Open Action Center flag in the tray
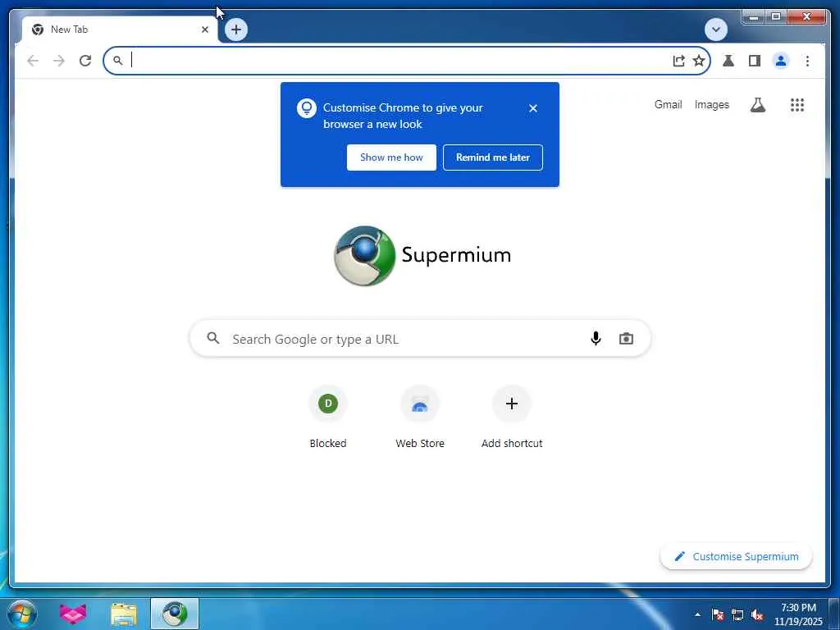Image resolution: width=840 pixels, height=630 pixels. point(717,614)
